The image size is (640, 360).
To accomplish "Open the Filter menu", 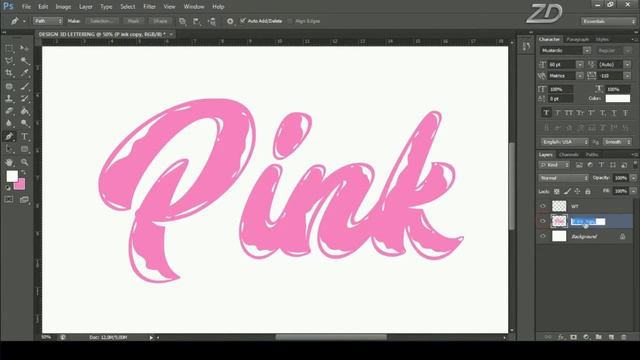I will click(x=149, y=7).
